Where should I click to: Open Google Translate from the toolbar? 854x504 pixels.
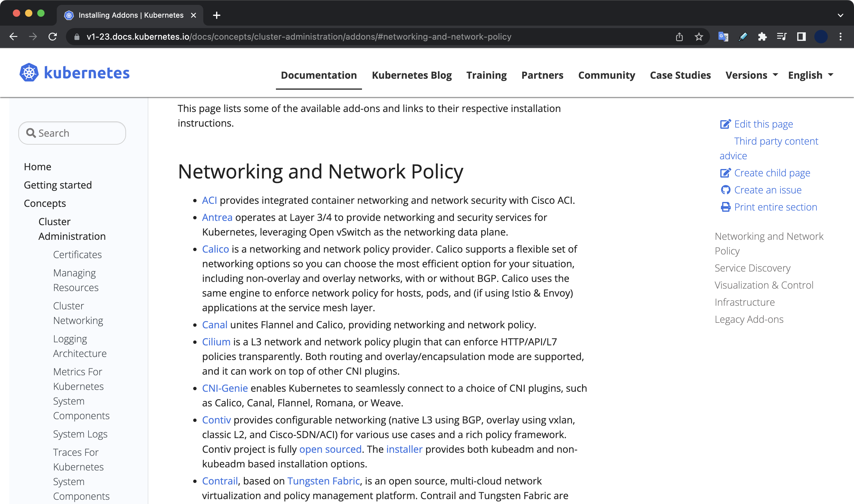click(x=723, y=37)
